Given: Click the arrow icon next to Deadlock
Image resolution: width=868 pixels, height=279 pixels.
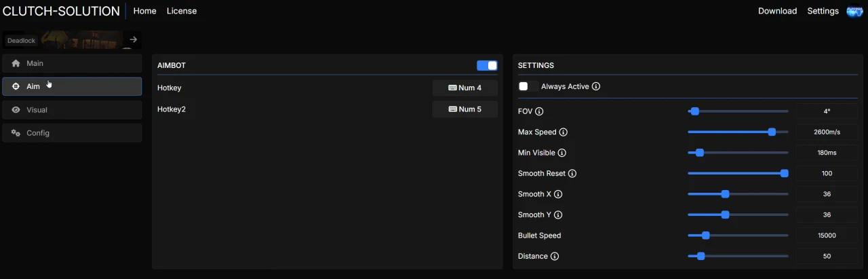Looking at the screenshot, I should tap(133, 39).
